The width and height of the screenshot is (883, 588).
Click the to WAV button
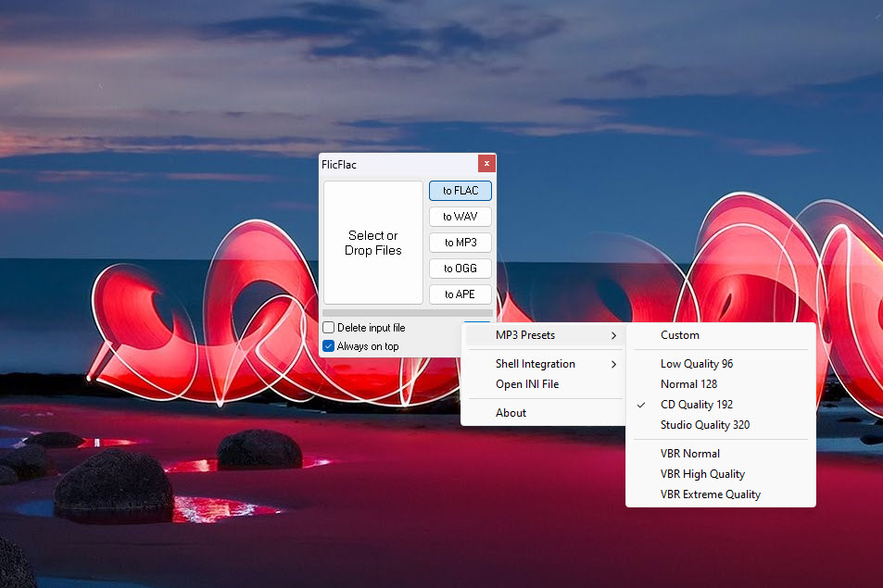pos(460,217)
